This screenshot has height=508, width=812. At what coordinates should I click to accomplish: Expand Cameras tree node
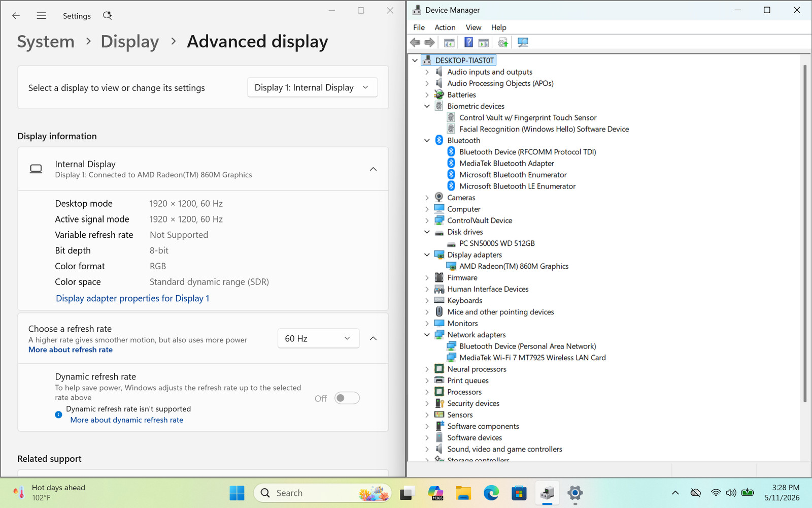click(x=427, y=198)
